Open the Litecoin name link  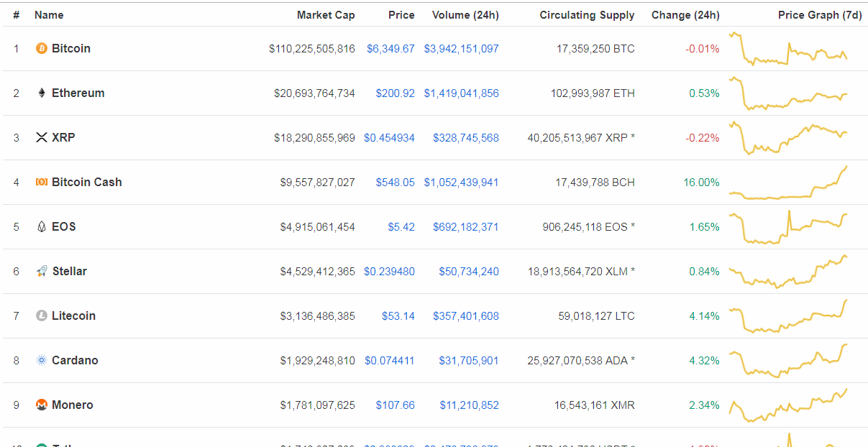click(x=73, y=316)
